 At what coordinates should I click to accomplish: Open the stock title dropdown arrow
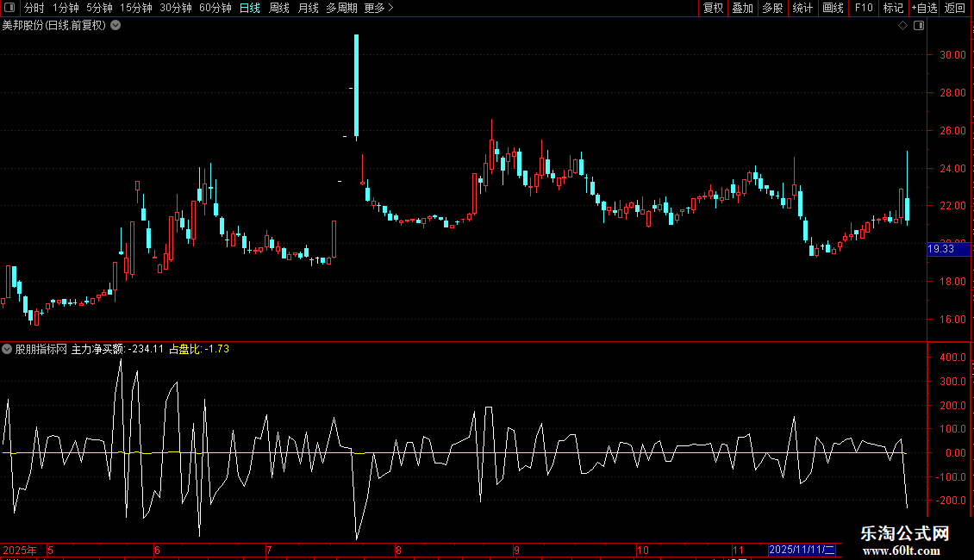(x=116, y=26)
